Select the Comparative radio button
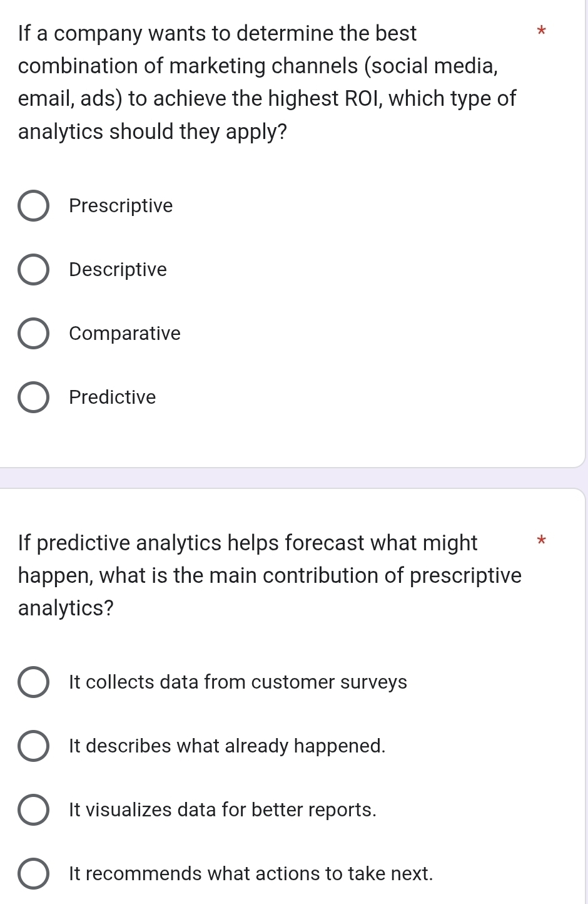588x904 pixels. click(x=33, y=334)
